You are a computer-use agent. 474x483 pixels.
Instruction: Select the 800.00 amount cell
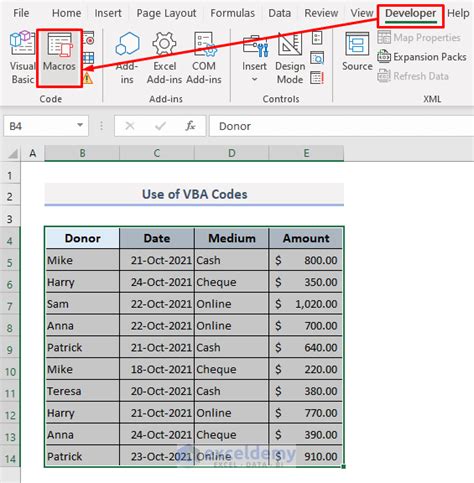tap(306, 260)
